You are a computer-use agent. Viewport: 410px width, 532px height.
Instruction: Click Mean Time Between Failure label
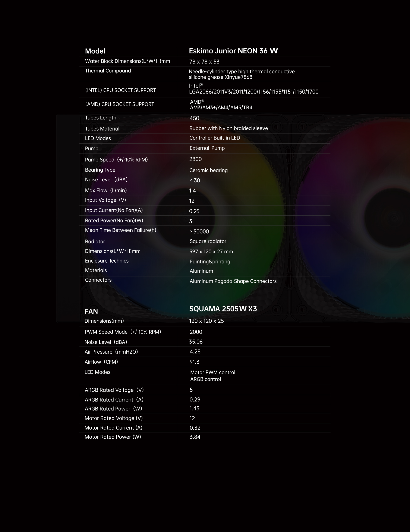coord(120,230)
